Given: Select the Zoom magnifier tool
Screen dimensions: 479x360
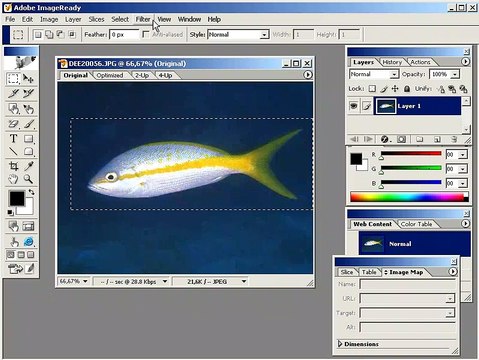Looking at the screenshot, I should pos(28,179).
